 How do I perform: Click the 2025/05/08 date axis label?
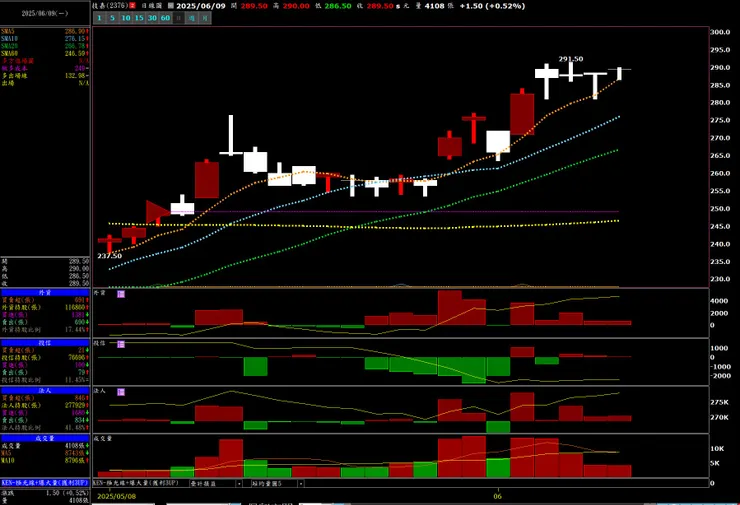point(117,496)
